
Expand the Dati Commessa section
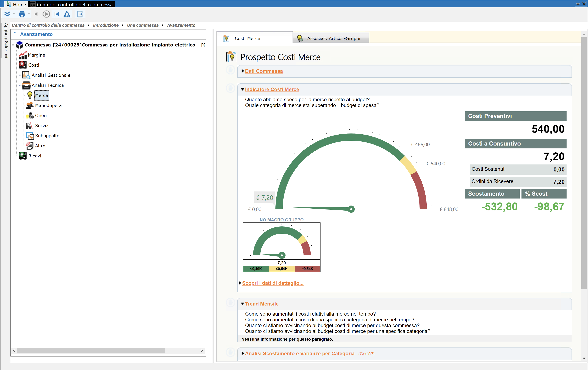click(x=243, y=71)
